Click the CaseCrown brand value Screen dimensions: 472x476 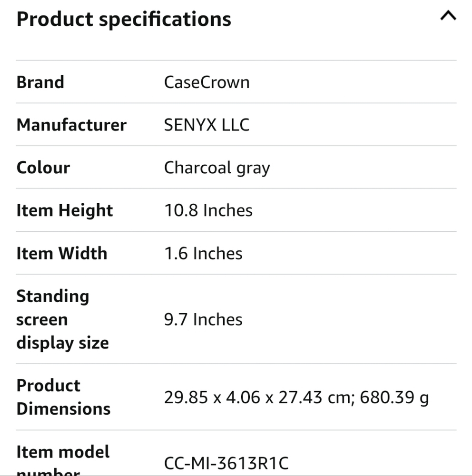point(206,82)
